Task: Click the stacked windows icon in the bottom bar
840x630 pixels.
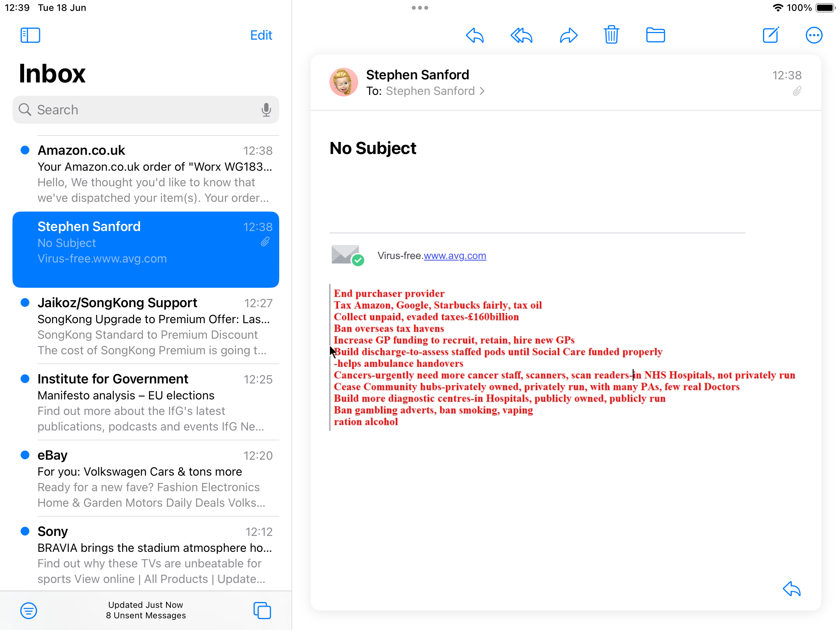Action: point(262,610)
